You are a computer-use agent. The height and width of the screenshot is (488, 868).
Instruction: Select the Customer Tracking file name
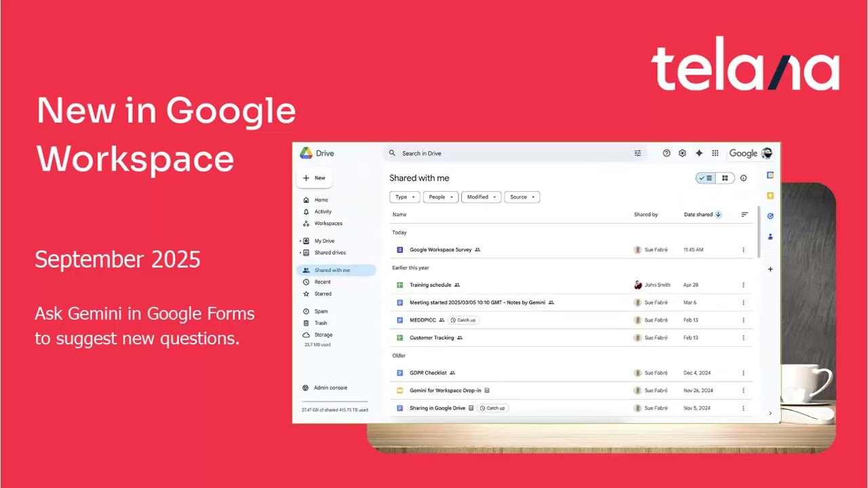[431, 338]
